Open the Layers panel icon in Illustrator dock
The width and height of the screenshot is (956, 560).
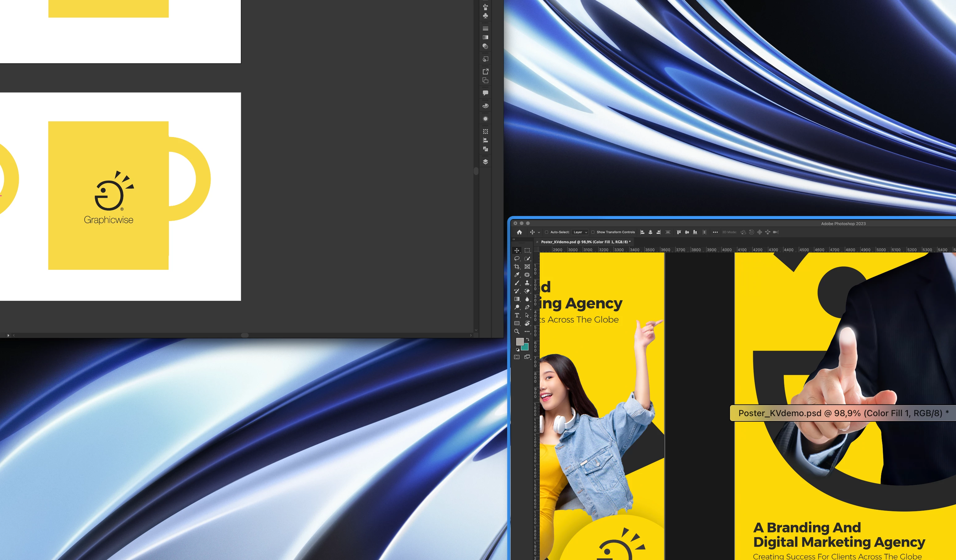[x=485, y=162]
